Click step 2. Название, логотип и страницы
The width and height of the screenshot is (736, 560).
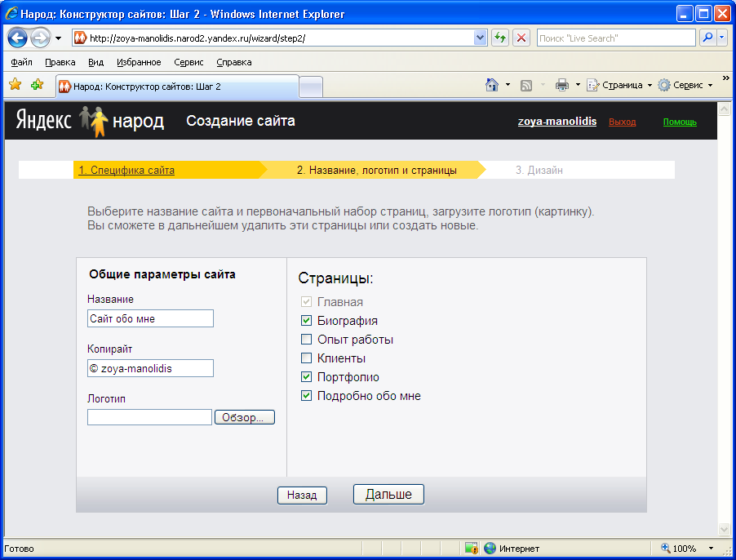click(x=376, y=170)
